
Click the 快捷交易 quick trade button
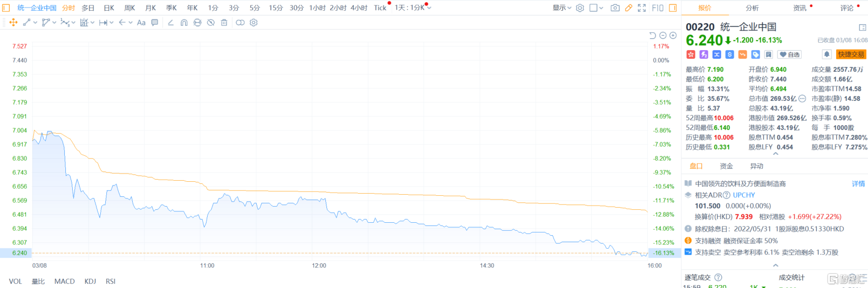click(x=851, y=54)
